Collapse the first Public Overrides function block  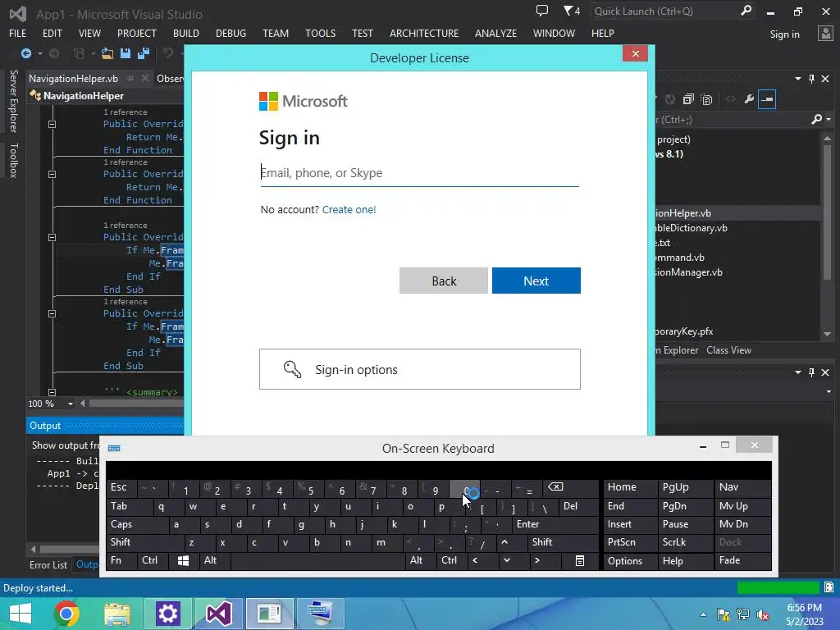tap(52, 125)
